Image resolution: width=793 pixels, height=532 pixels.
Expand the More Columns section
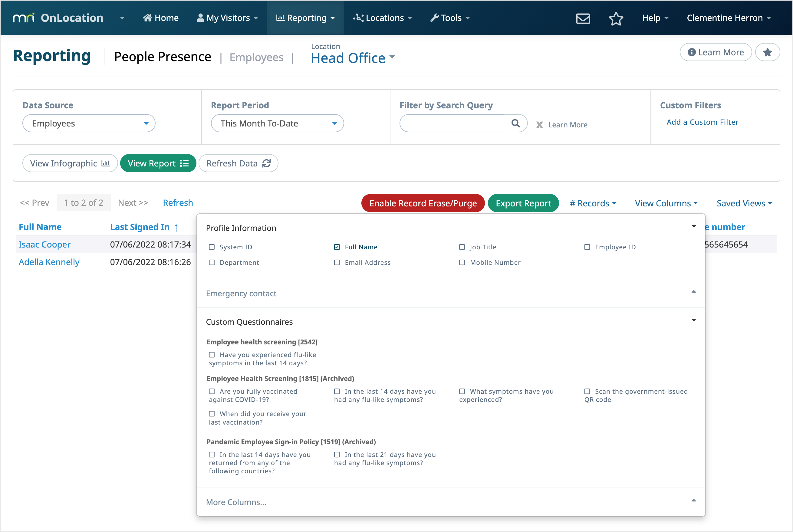coord(694,501)
